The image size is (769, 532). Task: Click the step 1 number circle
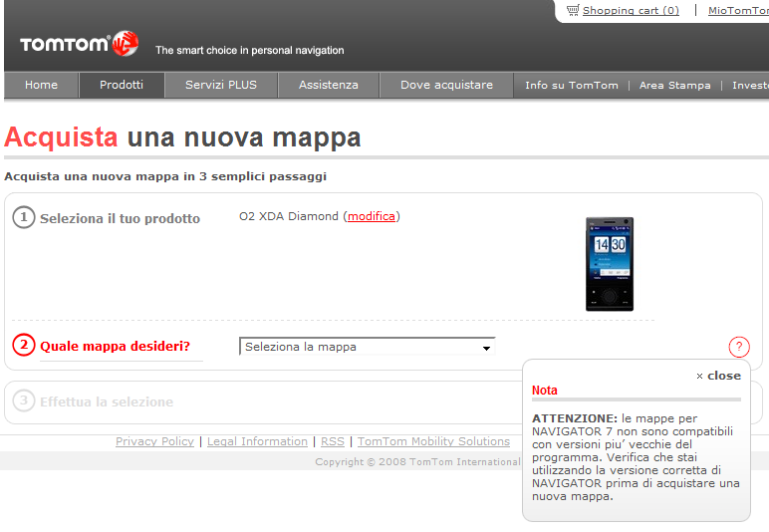coord(24,217)
